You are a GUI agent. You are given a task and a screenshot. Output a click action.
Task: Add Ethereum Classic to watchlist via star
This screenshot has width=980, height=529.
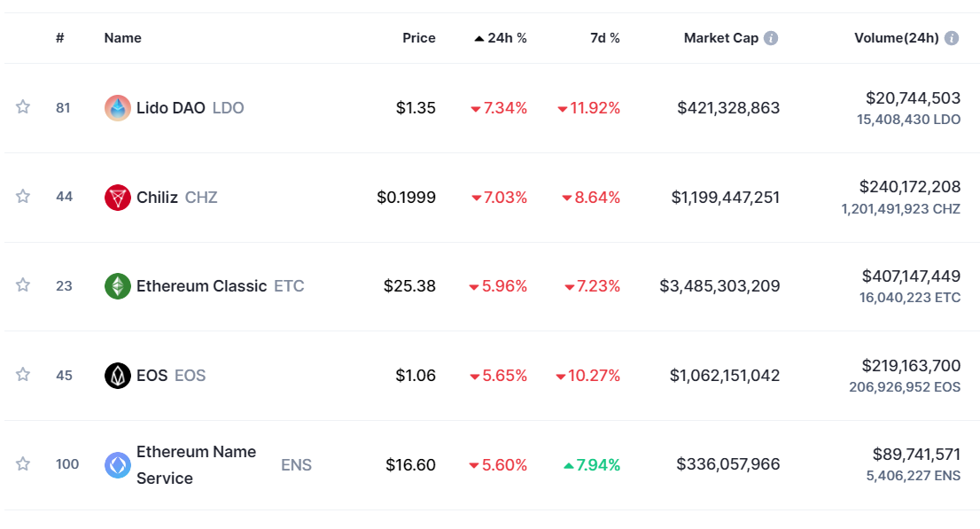pos(23,285)
